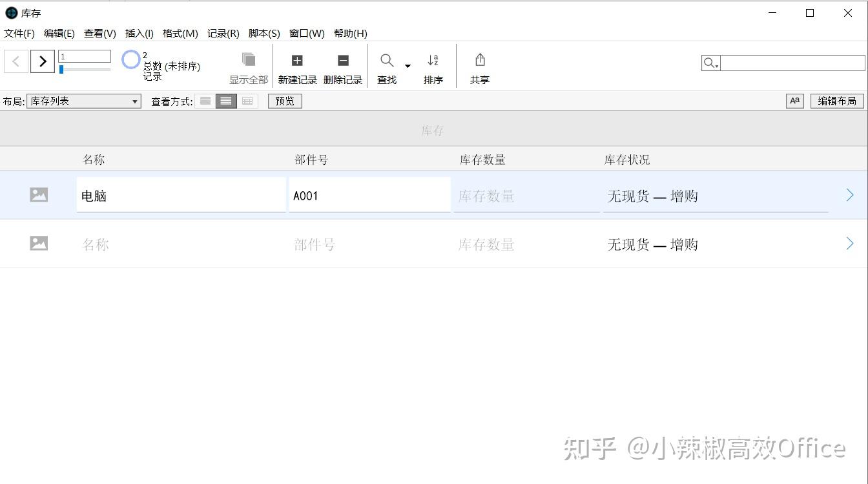This screenshot has width=868, height=484.
Task: Click the 编辑布局 (Edit Layout) button
Action: [836, 101]
